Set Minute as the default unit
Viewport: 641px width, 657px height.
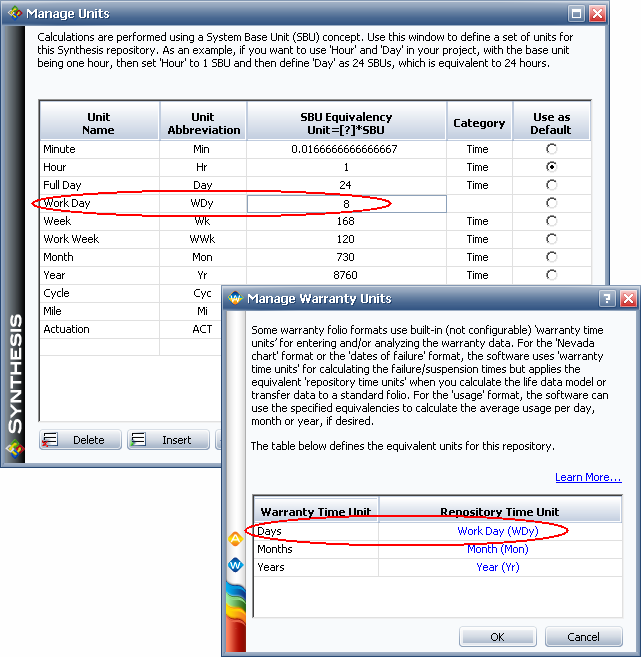coord(550,149)
